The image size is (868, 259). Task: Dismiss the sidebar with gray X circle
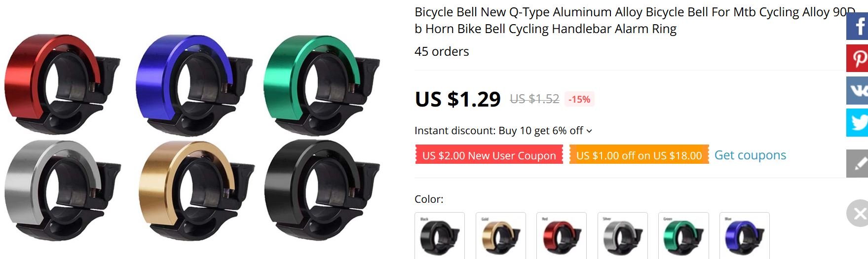[x=858, y=213]
